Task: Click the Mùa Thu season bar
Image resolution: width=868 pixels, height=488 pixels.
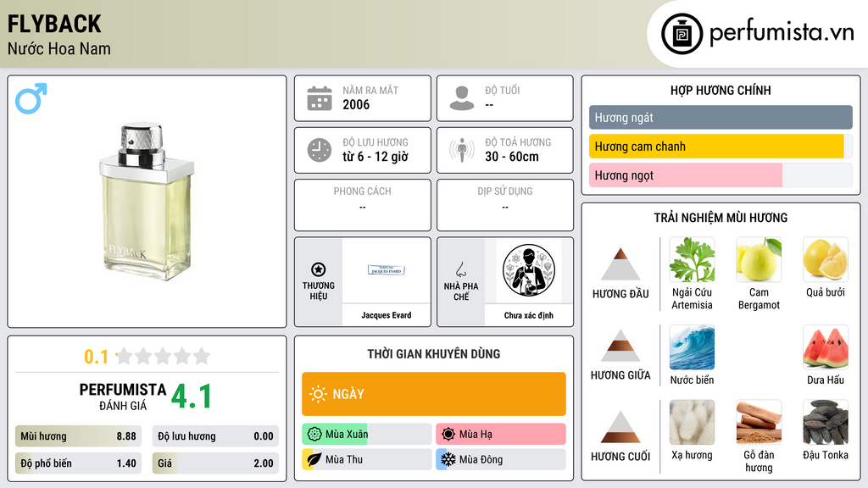Action: [x=367, y=459]
